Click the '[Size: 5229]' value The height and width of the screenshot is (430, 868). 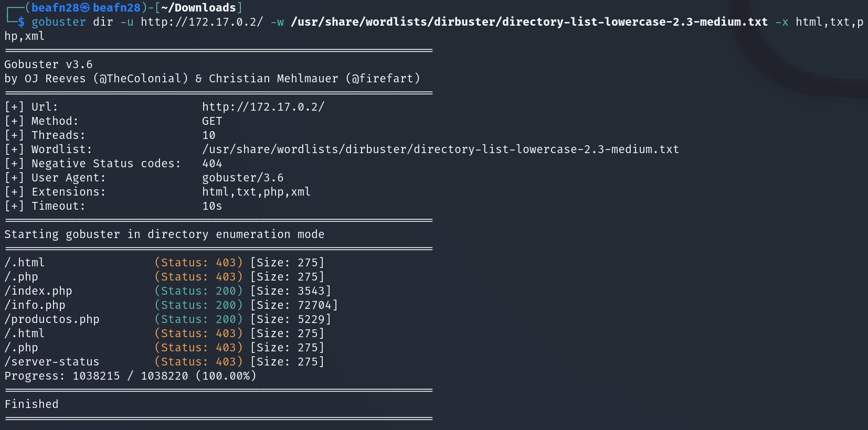(x=291, y=319)
